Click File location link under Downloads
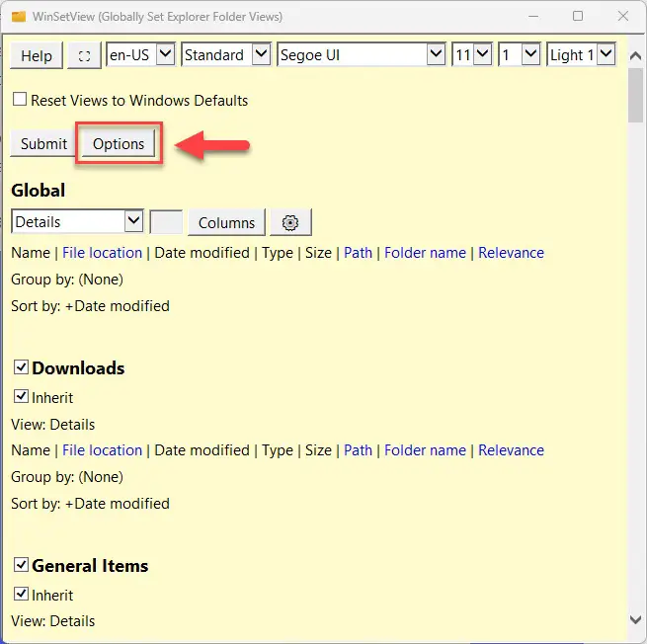The width and height of the screenshot is (647, 644). coord(103,450)
